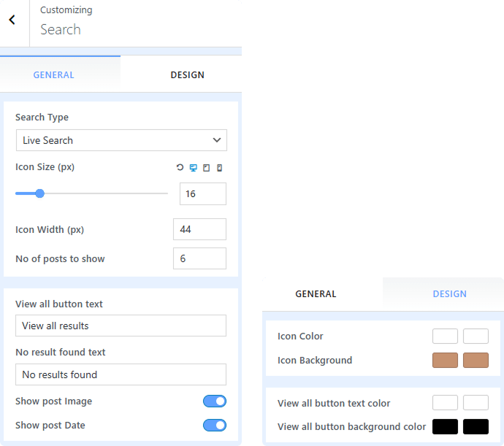Disable the Show post Date switch

point(215,426)
